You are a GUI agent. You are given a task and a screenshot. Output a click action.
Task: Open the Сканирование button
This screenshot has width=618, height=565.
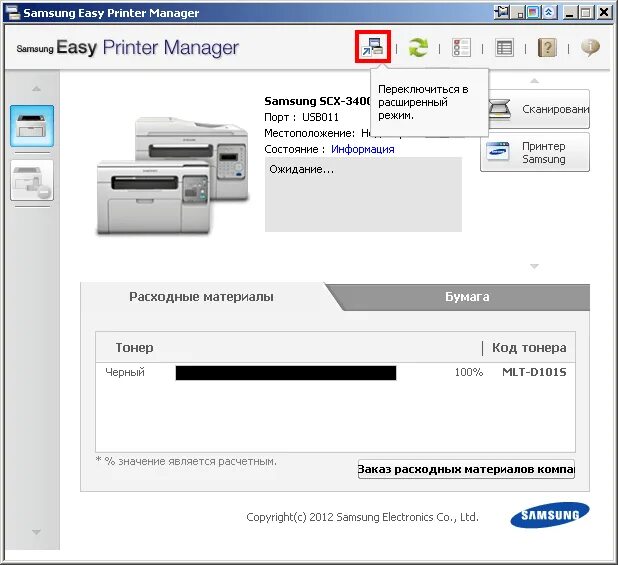tap(539, 109)
